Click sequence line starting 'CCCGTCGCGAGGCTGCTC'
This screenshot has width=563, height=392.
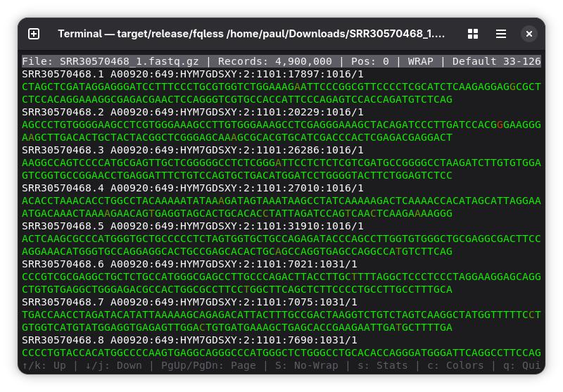281,277
